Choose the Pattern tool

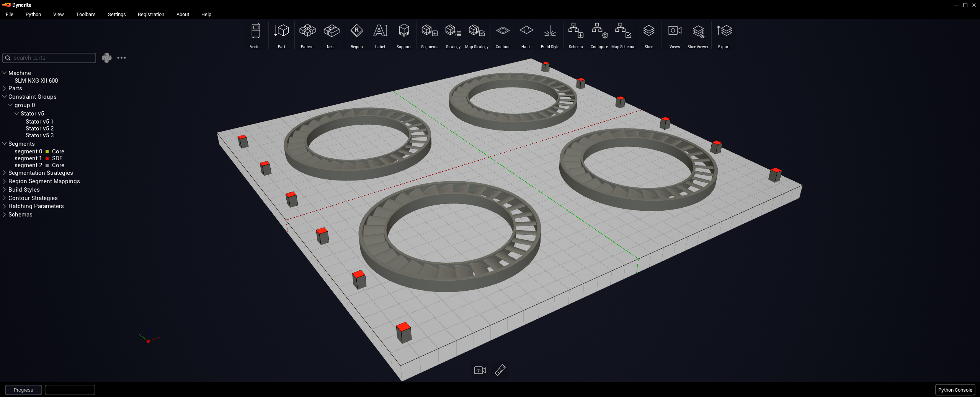pyautogui.click(x=307, y=36)
